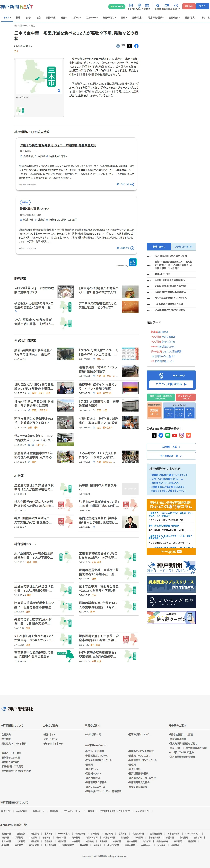Expand the 教育・子育て navigation dropdown
The width and height of the screenshot is (210, 868).
(109, 18)
